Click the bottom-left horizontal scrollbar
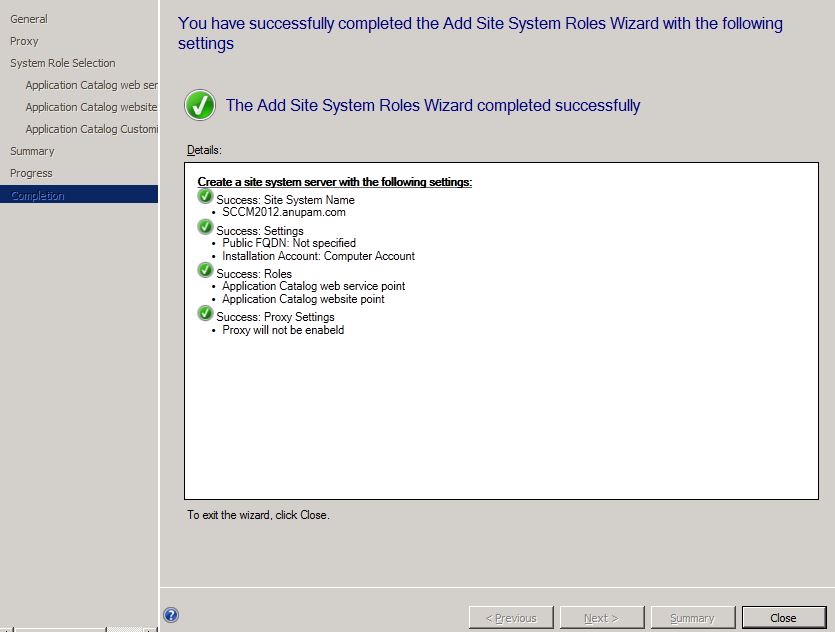The image size is (835, 632). (60, 628)
